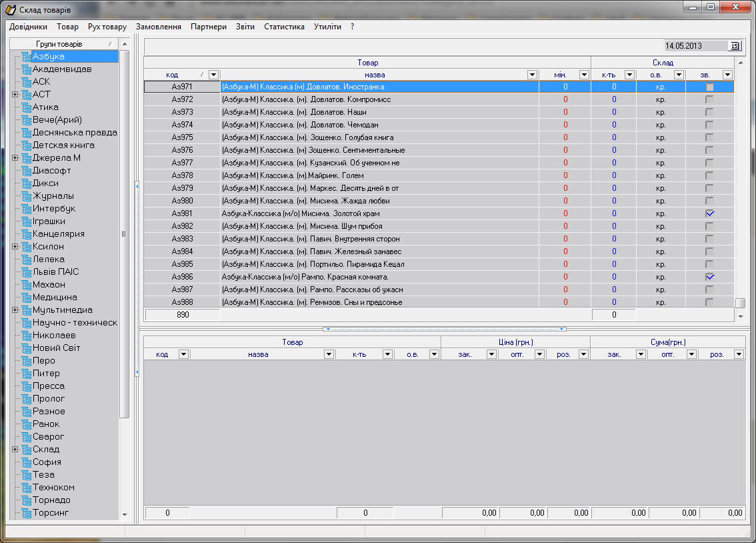Click the app icon in title bar
Image resolution: width=756 pixels, height=543 pixels.
coord(10,9)
